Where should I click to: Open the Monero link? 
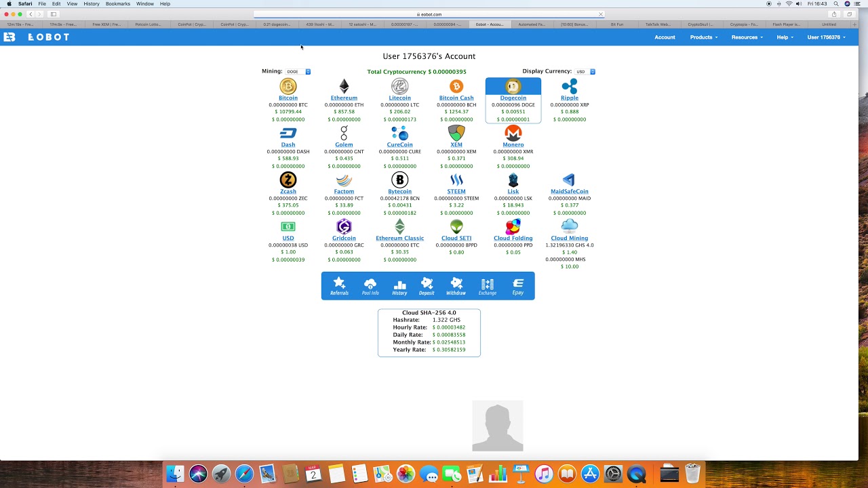click(x=513, y=145)
